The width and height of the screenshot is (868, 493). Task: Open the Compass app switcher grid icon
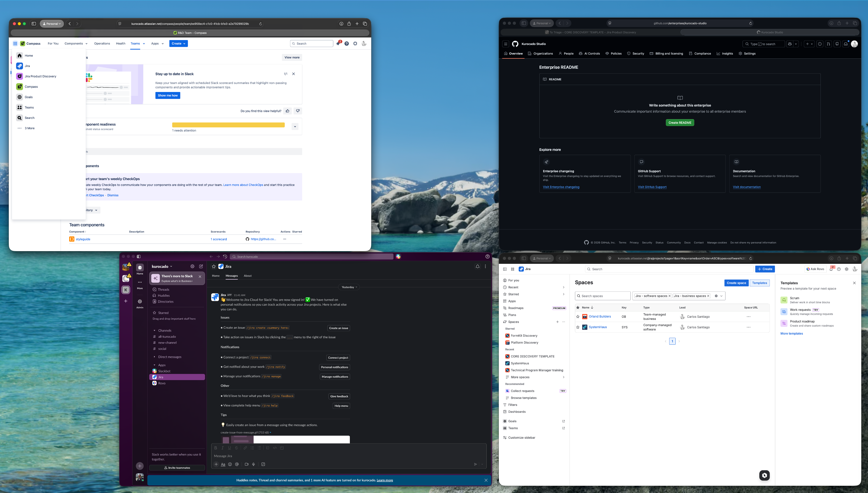tap(15, 43)
